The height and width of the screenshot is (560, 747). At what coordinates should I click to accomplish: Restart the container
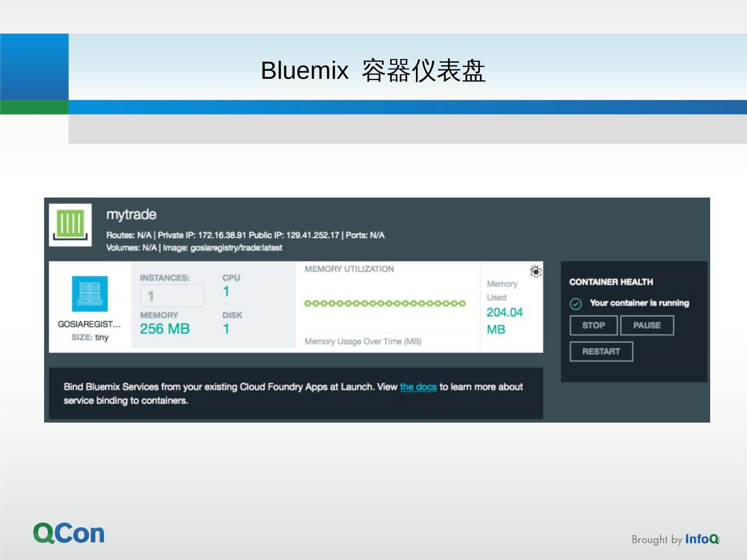click(601, 352)
